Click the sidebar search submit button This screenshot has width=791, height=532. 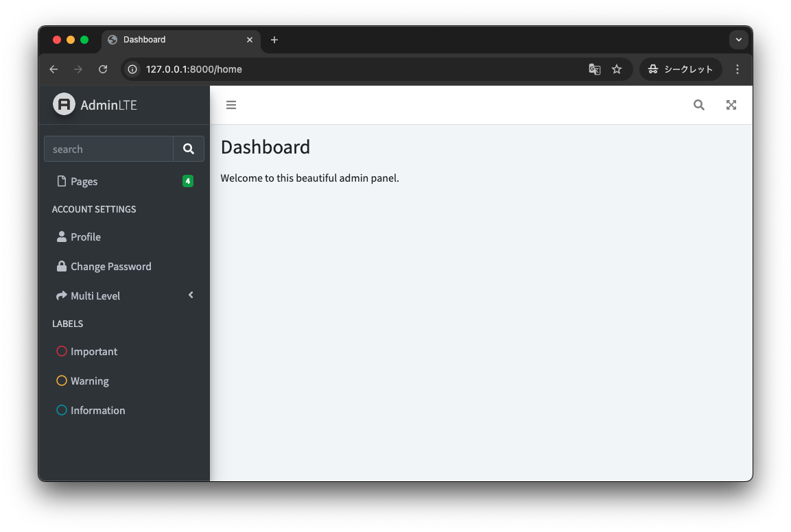(x=189, y=149)
